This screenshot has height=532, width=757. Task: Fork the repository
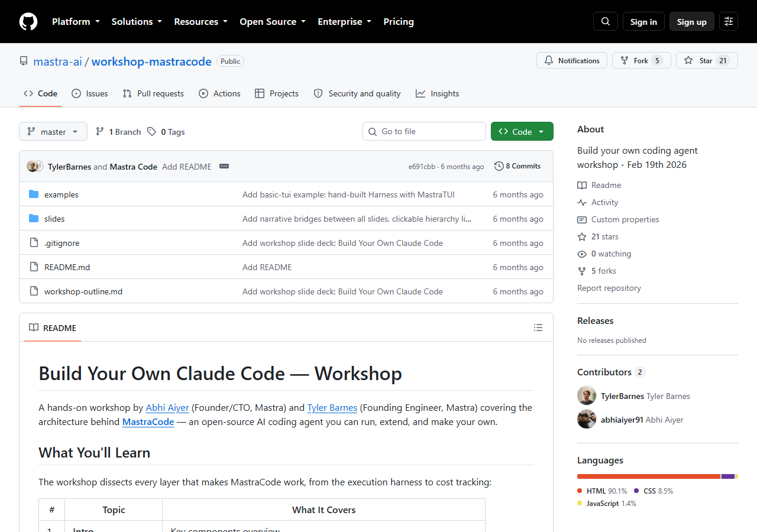click(642, 60)
